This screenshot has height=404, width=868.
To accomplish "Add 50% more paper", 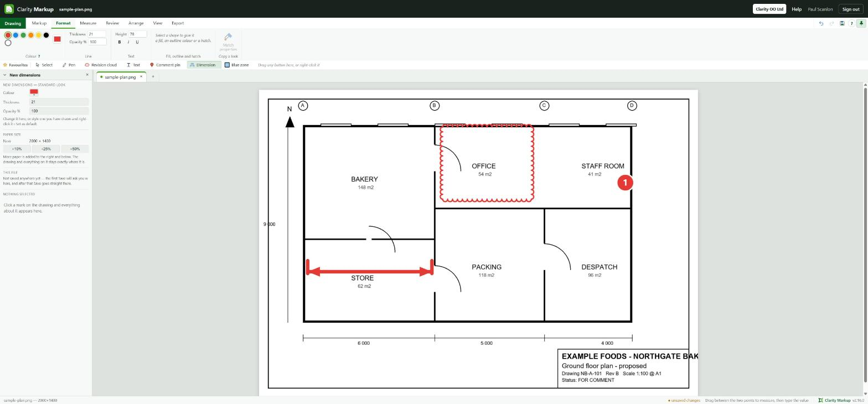I will pos(75,149).
